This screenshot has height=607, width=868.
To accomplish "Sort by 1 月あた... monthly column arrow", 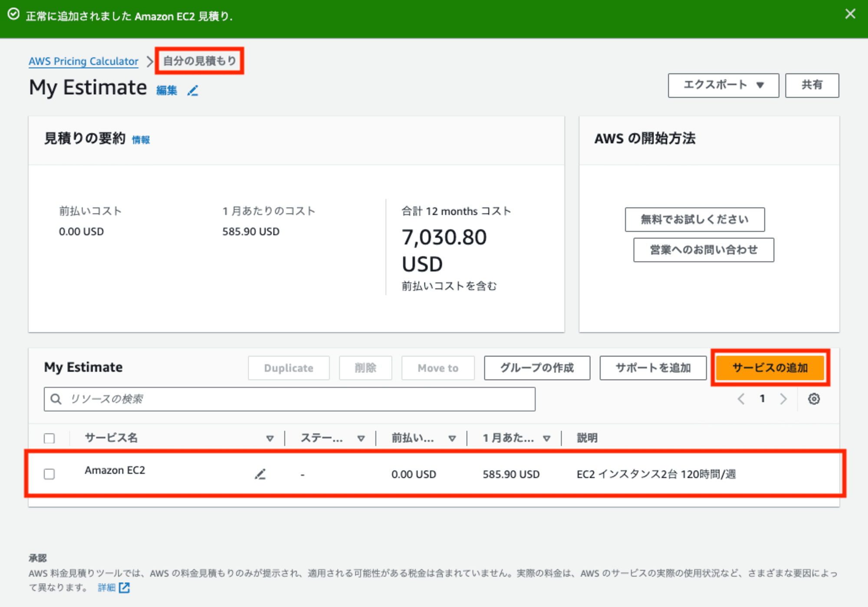I will coord(546,439).
